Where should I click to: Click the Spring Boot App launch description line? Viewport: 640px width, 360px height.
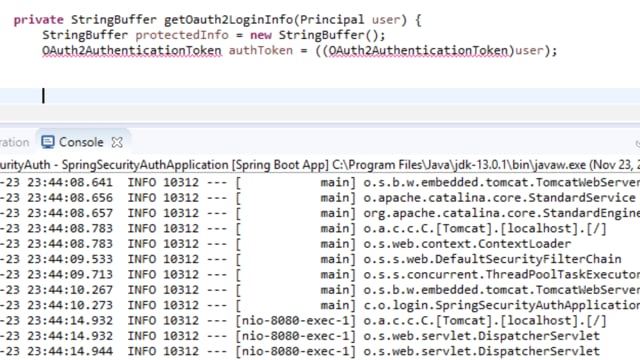[320, 165]
